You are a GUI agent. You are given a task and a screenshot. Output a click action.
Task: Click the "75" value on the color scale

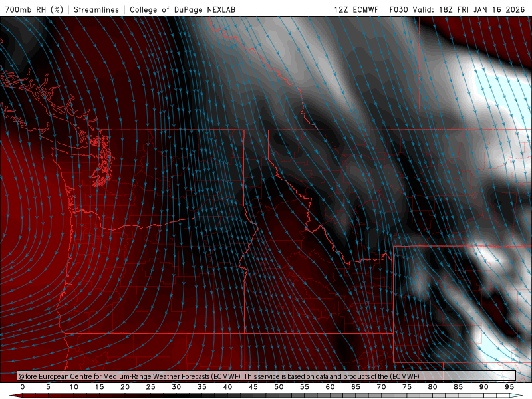coord(407,387)
